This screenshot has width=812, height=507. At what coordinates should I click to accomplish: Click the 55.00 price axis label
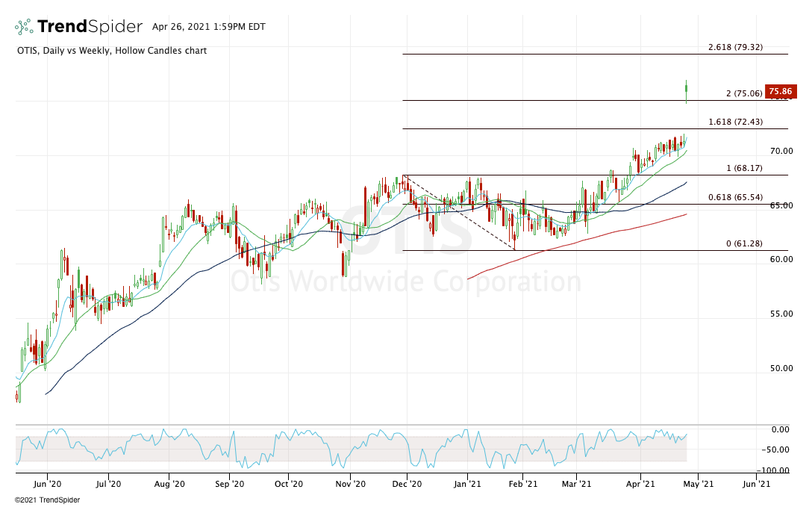point(781,314)
